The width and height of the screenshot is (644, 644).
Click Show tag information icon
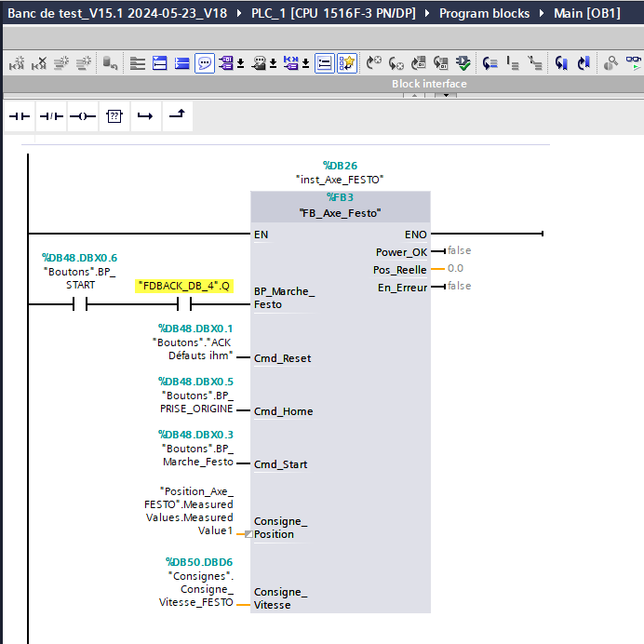259,63
